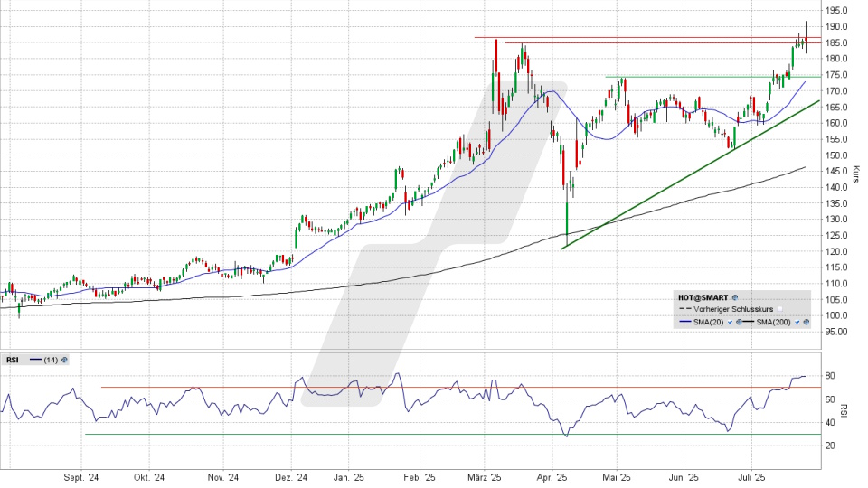Viewport: 868px width, 488px height.
Task: Click the 175.0 price axis value
Action: click(836, 75)
